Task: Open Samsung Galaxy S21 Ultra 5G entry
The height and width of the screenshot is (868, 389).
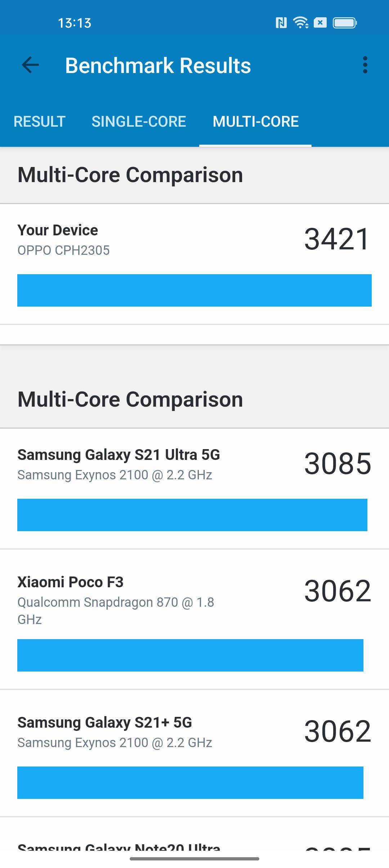Action: click(194, 489)
